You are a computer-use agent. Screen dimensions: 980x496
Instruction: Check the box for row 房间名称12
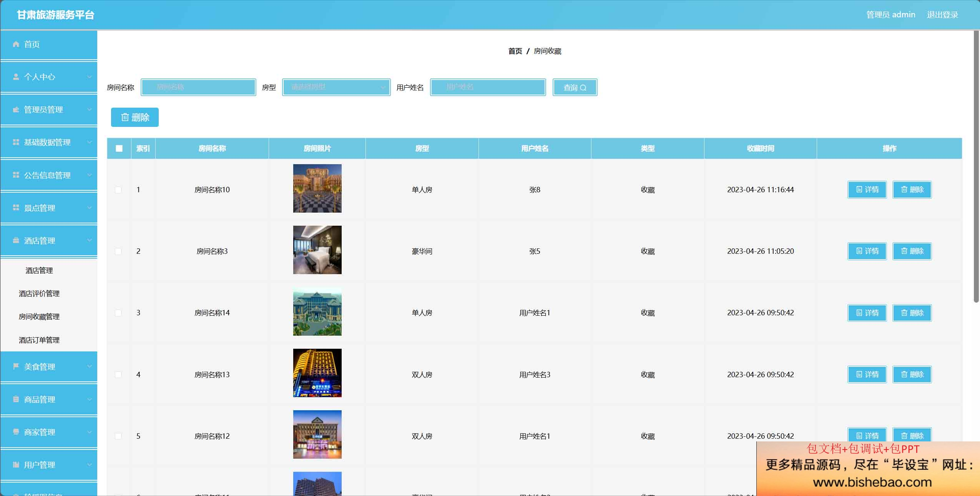tap(118, 436)
